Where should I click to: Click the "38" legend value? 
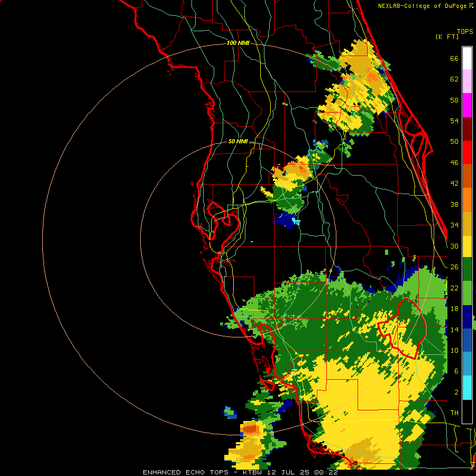[x=454, y=204]
